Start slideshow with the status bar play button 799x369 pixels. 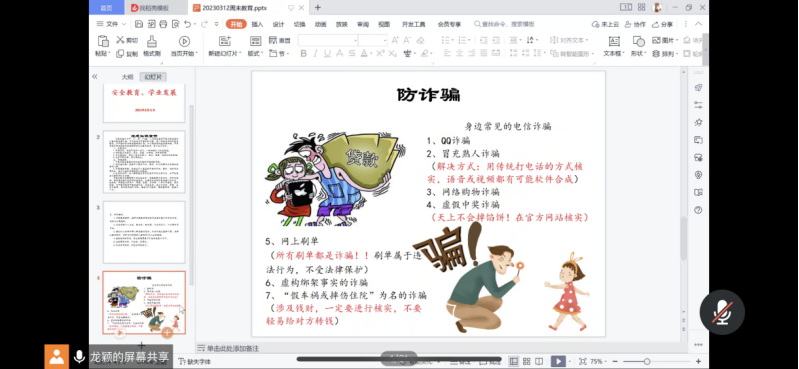pos(558,361)
